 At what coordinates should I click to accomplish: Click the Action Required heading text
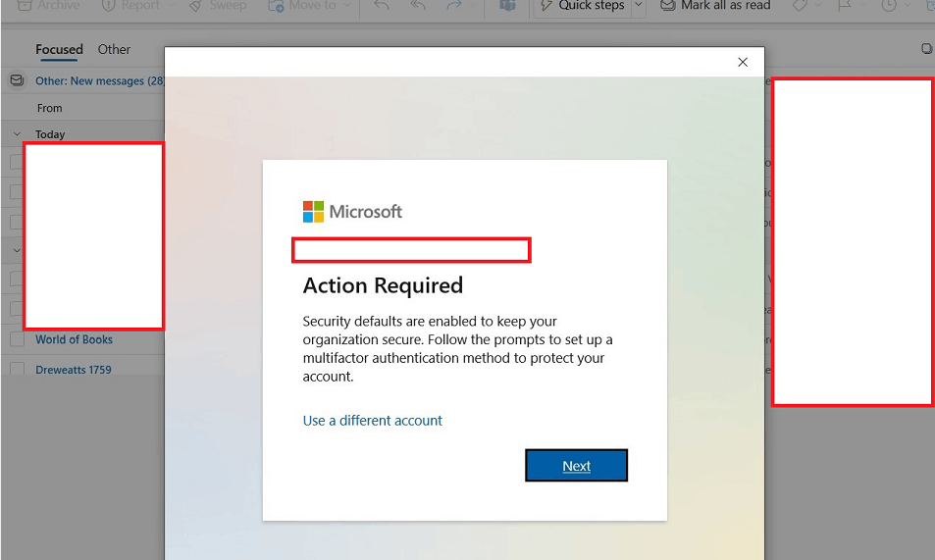(383, 285)
